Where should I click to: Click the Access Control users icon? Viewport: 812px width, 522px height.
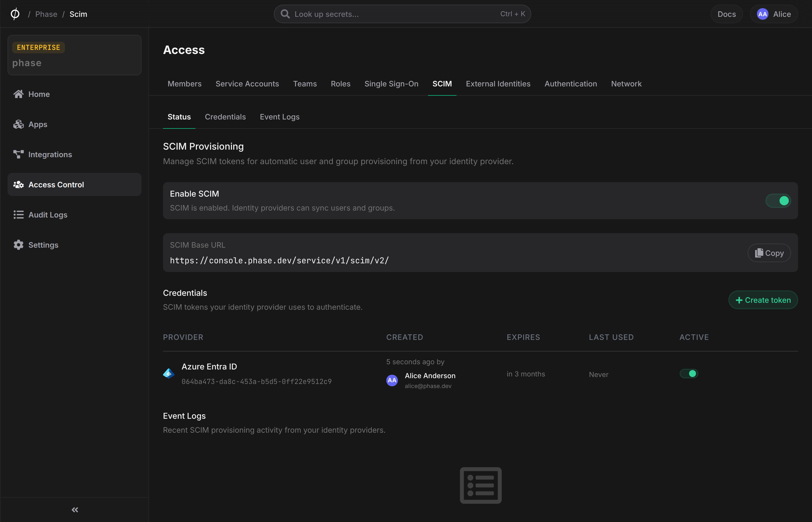point(18,184)
